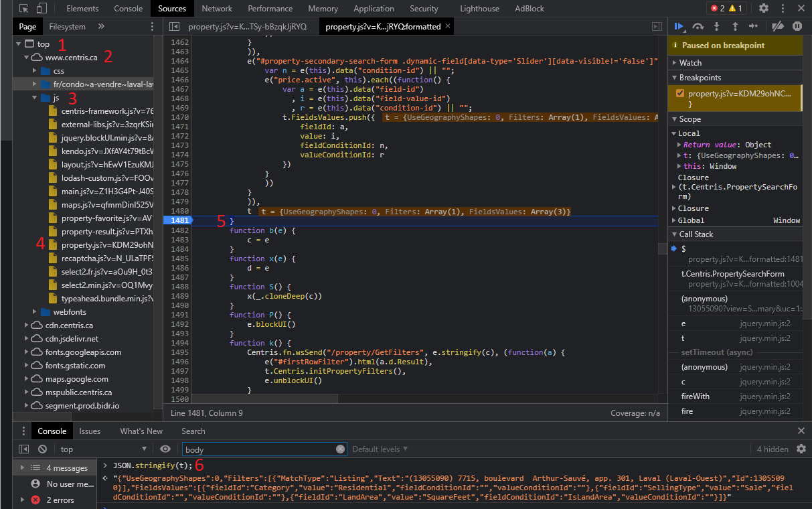Resume script execution with the play button
This screenshot has height=509, width=812.
click(678, 26)
